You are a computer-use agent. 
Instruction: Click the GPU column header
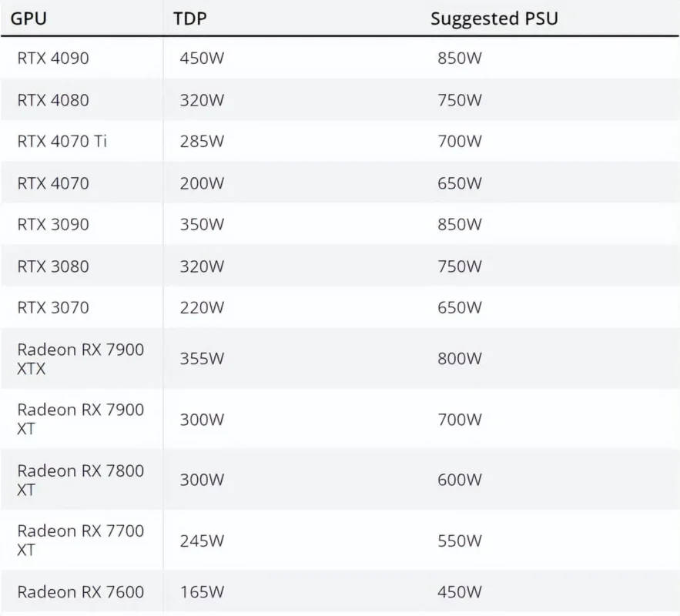[28, 18]
